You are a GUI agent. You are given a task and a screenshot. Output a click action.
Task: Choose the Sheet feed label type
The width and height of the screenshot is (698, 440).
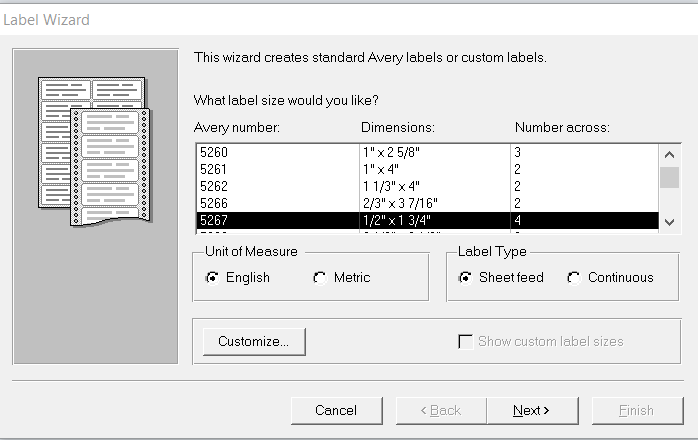coord(465,278)
